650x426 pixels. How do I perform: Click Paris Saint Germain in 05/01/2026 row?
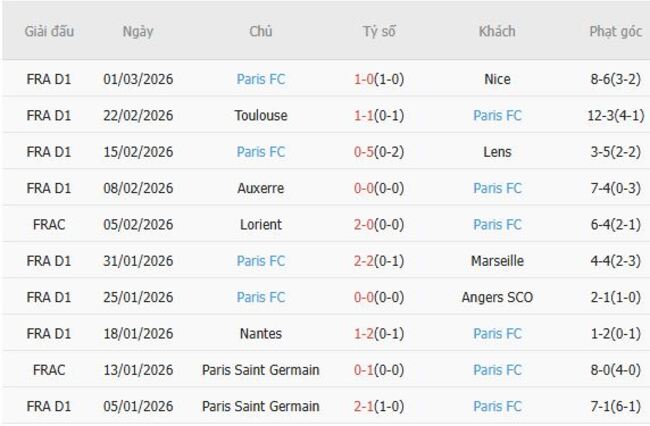click(261, 406)
